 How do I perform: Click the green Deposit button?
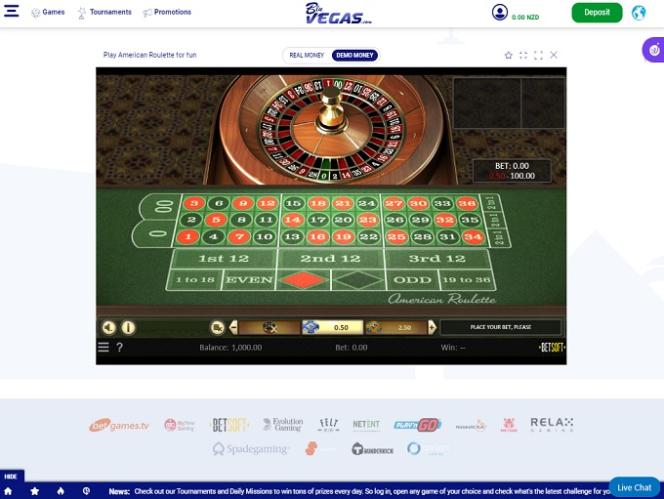click(x=597, y=13)
